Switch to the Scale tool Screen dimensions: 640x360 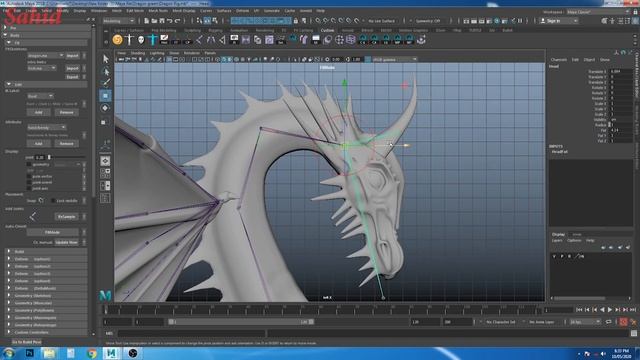(x=104, y=122)
